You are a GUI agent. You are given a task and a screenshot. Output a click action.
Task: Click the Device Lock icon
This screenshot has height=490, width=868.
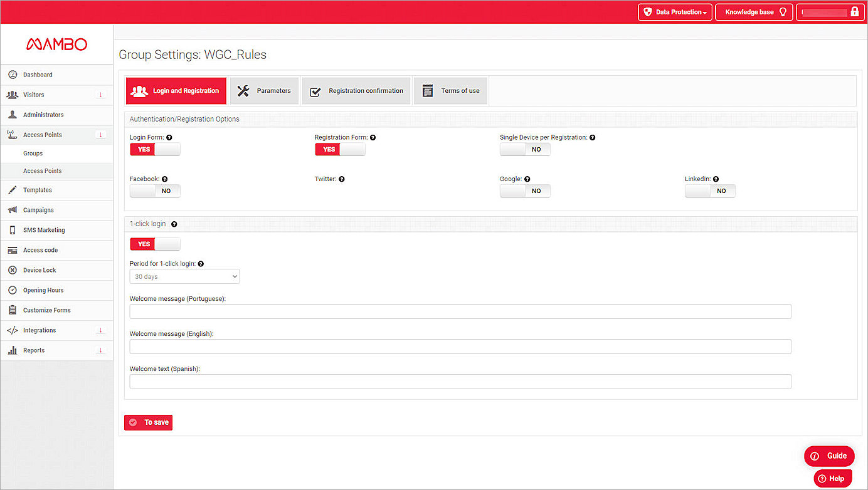tap(13, 270)
